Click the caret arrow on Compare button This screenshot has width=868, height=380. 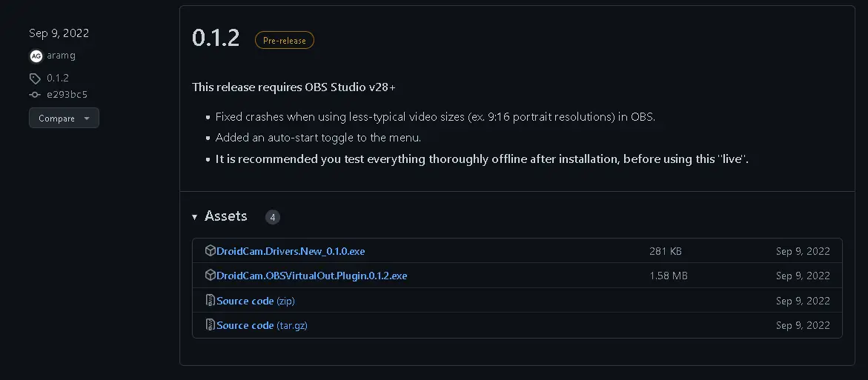(x=87, y=119)
